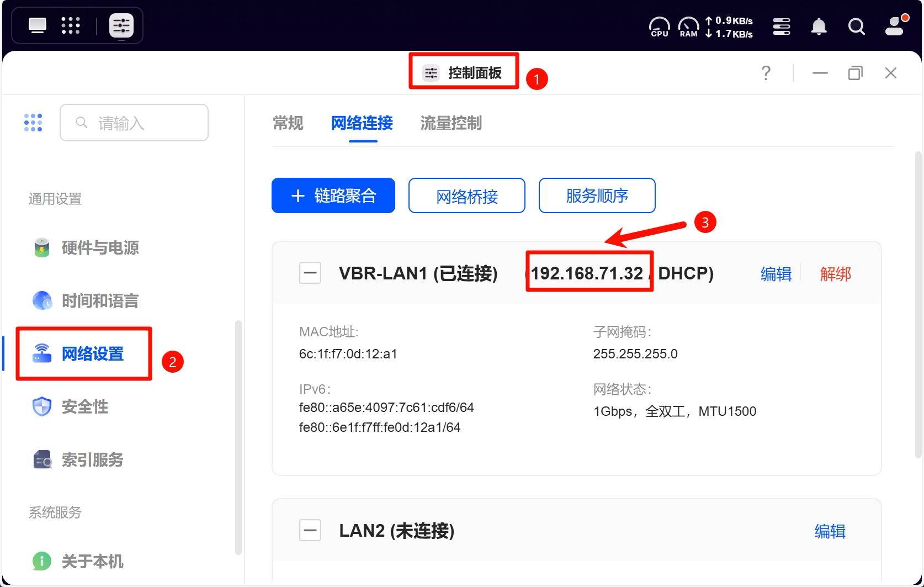This screenshot has width=924, height=587.
Task: Click the 关于本机 info icon
Action: point(42,561)
